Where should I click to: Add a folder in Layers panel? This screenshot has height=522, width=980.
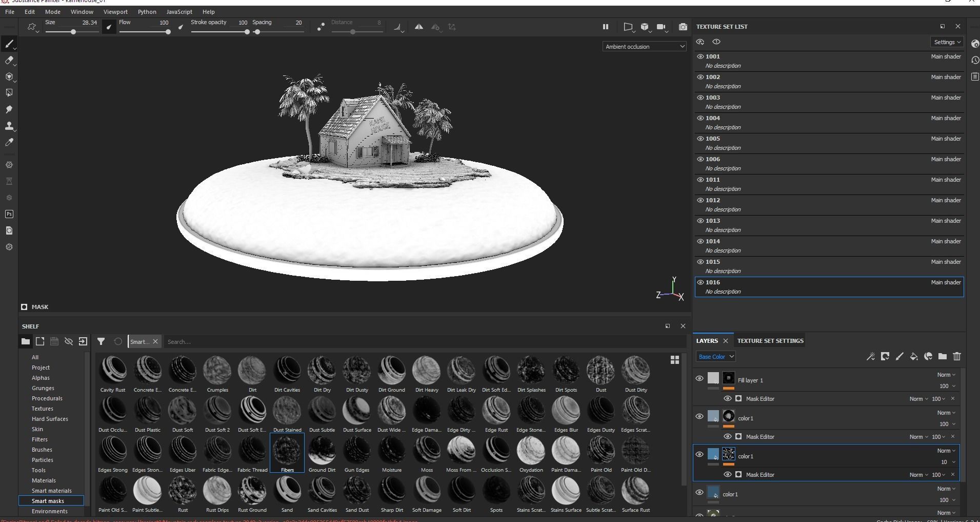[943, 357]
